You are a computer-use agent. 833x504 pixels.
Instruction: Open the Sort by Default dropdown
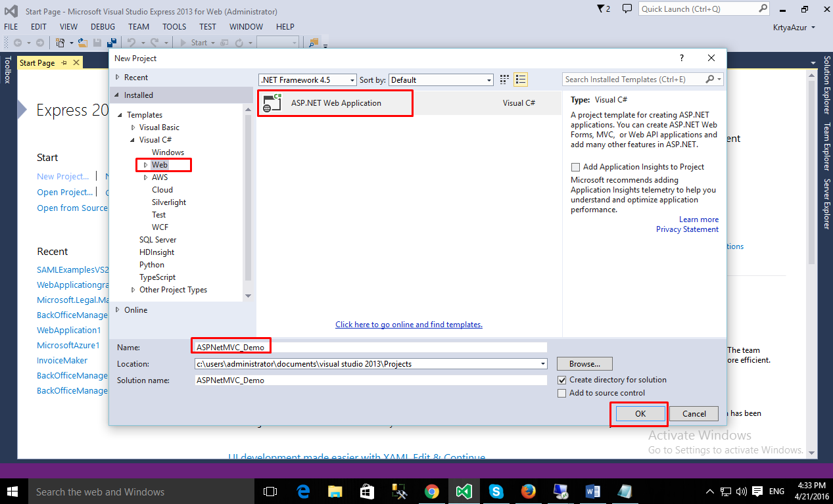[x=440, y=80]
